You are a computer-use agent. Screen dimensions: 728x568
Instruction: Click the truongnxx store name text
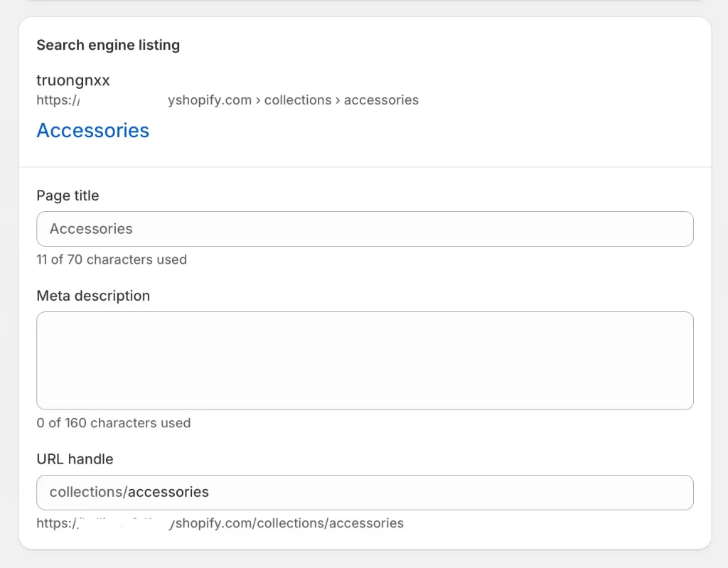(x=73, y=80)
